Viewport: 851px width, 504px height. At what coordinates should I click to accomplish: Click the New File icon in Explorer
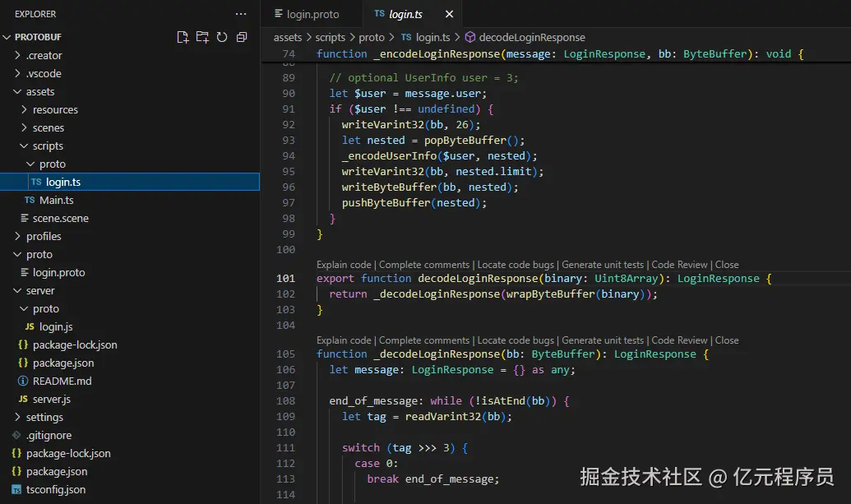[183, 37]
